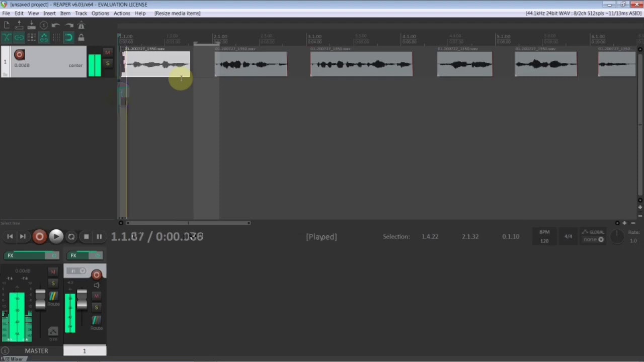Open the Track menu
The height and width of the screenshot is (362, 644).
(x=81, y=13)
